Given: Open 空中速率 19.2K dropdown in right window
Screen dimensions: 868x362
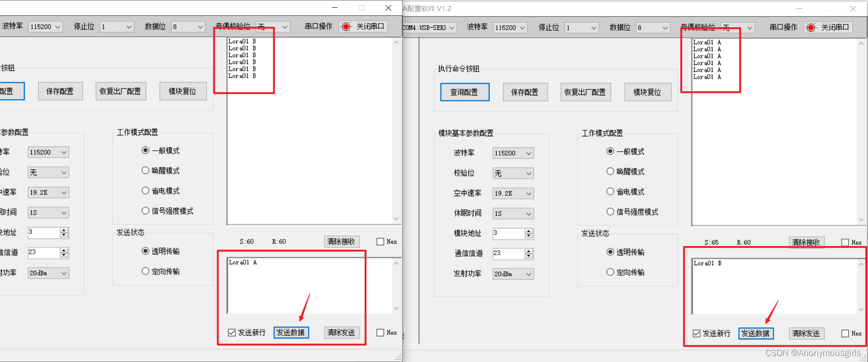Looking at the screenshot, I should 513,193.
